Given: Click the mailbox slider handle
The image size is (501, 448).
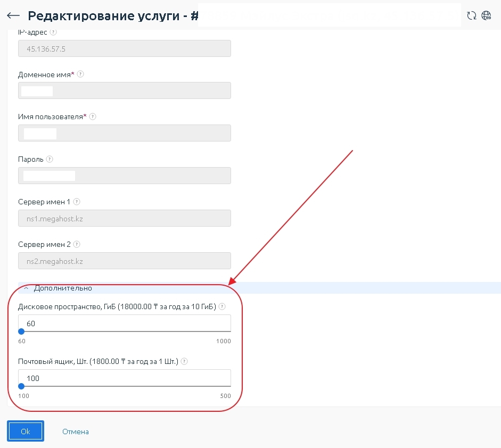Looking at the screenshot, I should coord(21,386).
